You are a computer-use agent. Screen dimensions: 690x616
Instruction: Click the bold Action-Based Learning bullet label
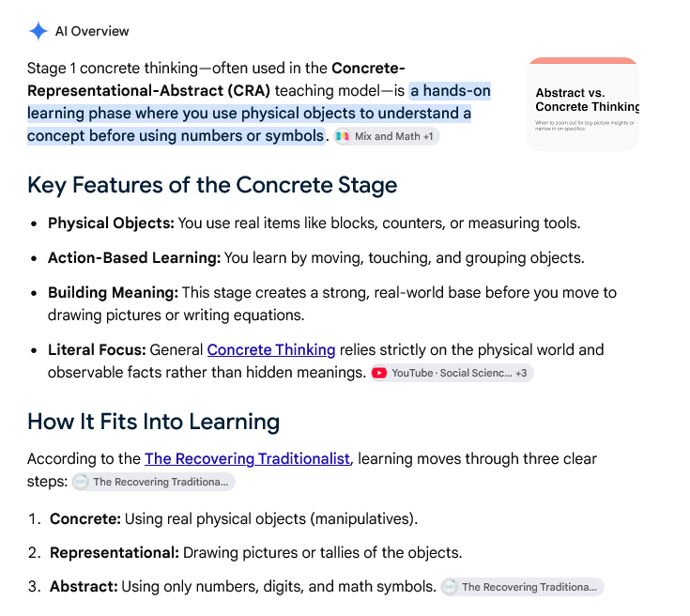134,258
